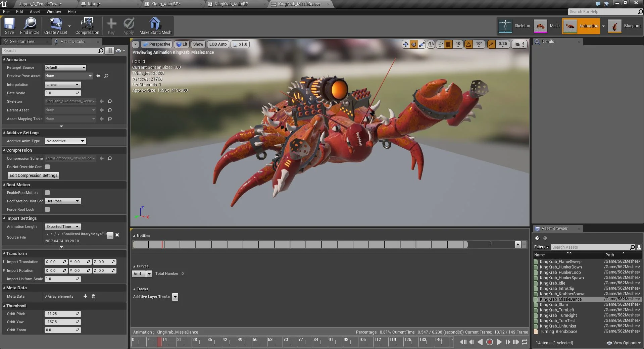Viewport: 644px width, 349px height.
Task: Click the Save toolbar icon
Action: coord(9,26)
